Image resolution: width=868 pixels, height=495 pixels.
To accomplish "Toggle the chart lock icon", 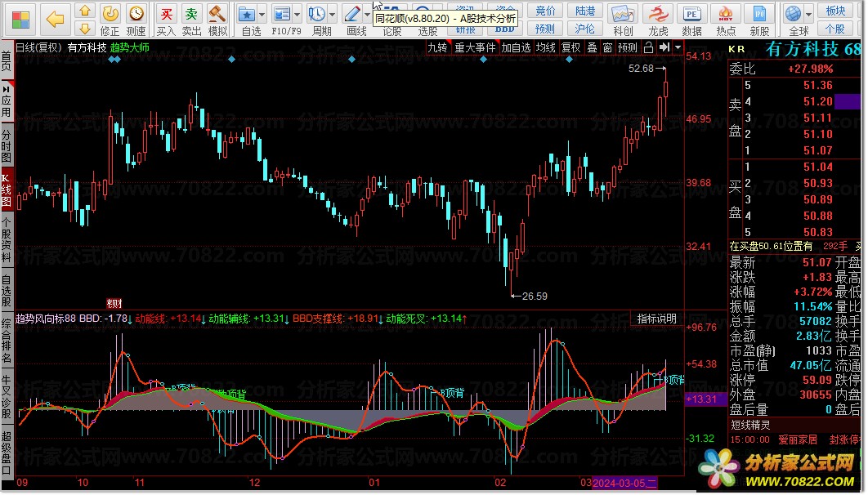I will coord(648,48).
